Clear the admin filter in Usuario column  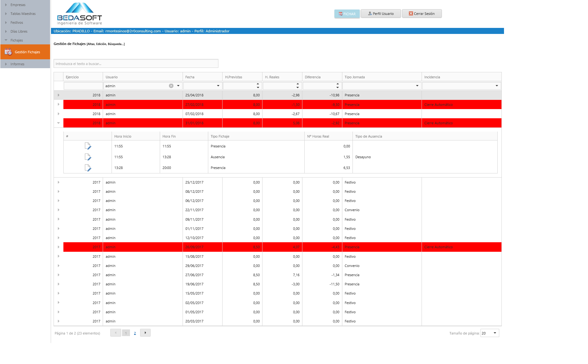(x=171, y=86)
